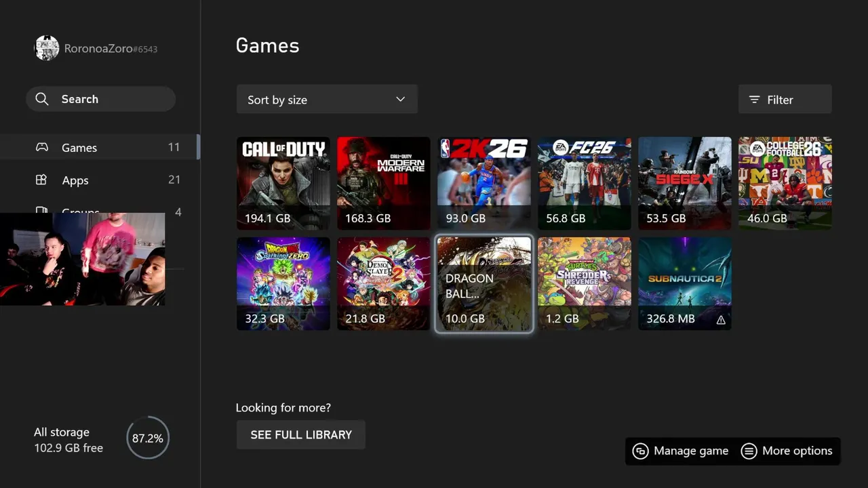Click the magnifier icon in Search
The height and width of the screenshot is (488, 868).
[x=42, y=99]
